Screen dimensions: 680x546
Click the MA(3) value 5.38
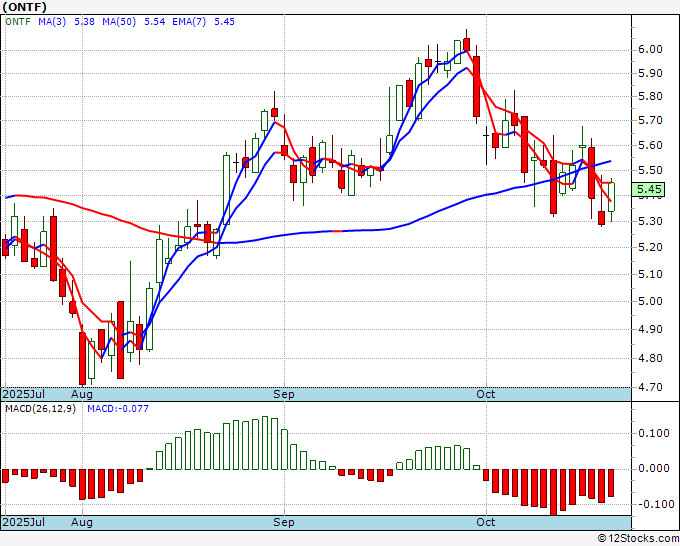point(85,22)
